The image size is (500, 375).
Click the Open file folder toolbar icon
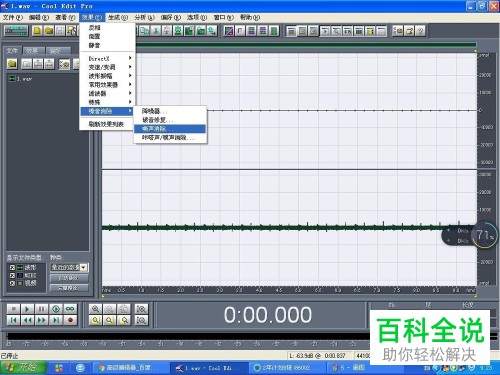pyautogui.click(x=49, y=31)
